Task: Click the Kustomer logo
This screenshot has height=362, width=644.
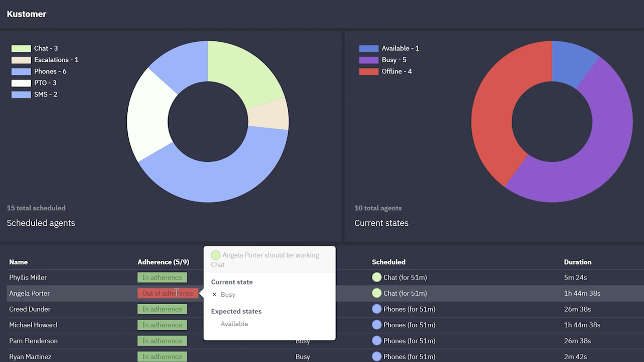Action: 26,14
